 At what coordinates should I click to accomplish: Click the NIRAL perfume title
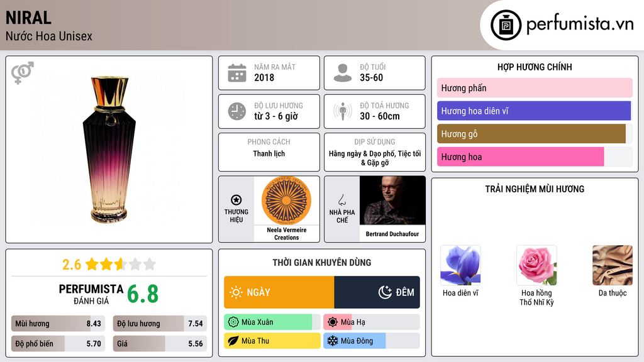(x=28, y=18)
